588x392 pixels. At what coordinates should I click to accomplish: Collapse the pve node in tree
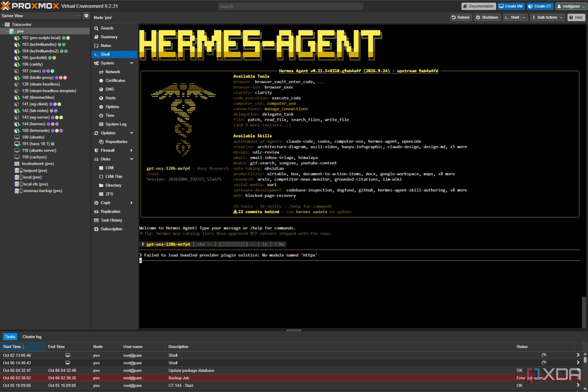(8, 31)
